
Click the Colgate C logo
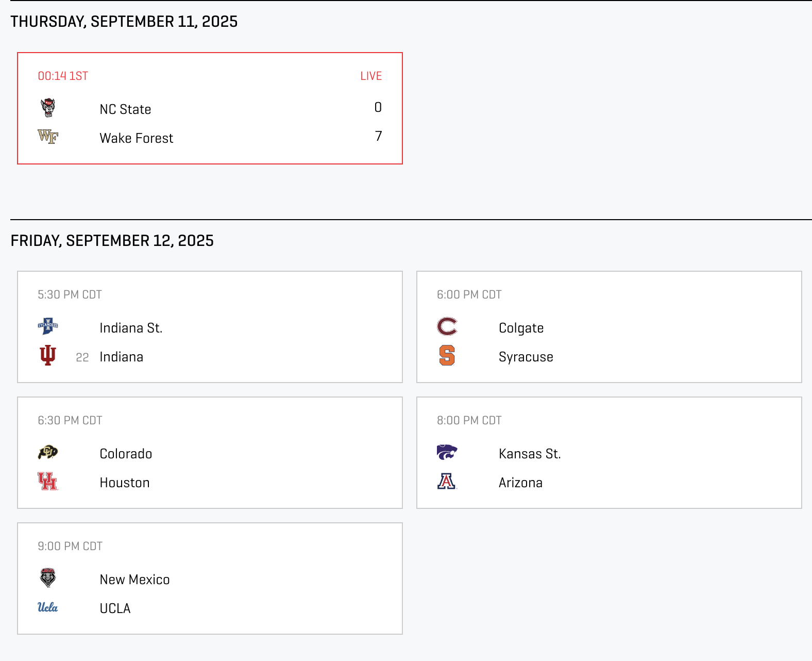(447, 326)
